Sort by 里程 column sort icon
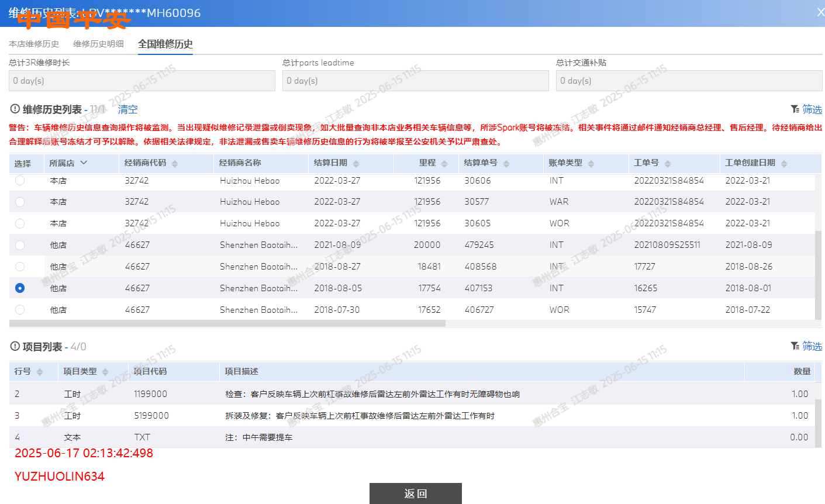 (444, 164)
